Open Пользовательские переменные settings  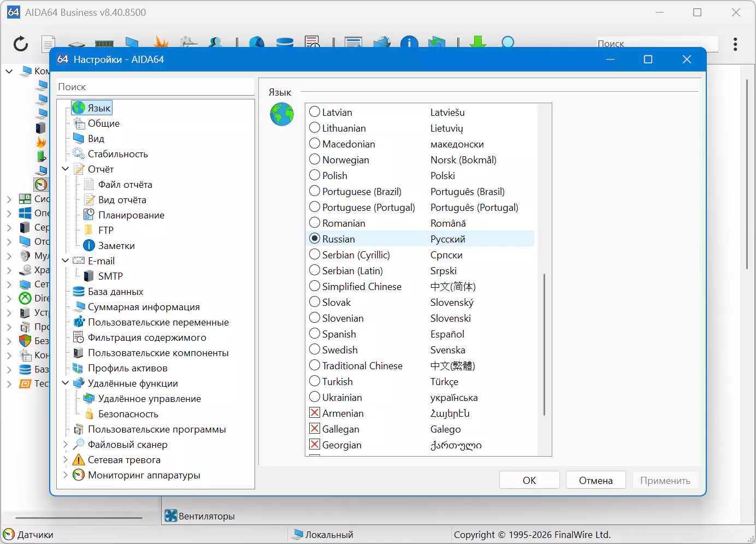coord(151,322)
